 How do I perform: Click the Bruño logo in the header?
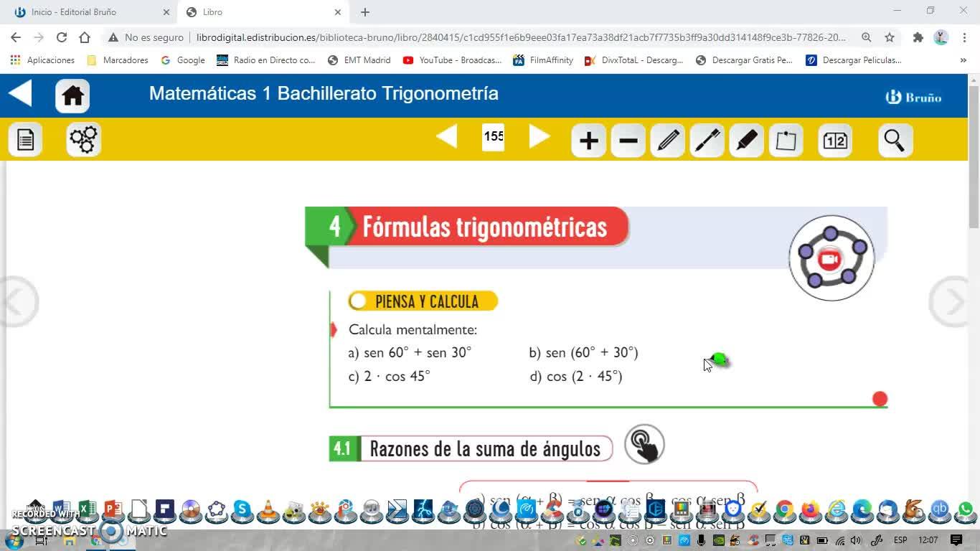click(913, 97)
